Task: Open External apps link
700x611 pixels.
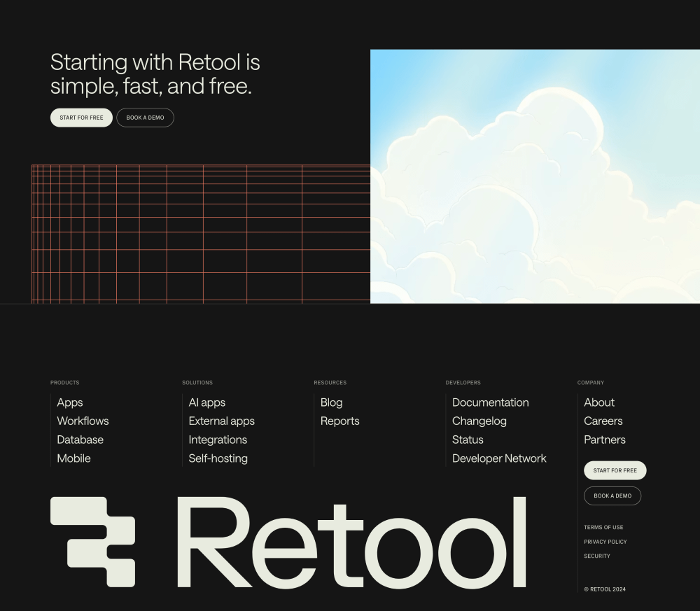Action: tap(222, 421)
